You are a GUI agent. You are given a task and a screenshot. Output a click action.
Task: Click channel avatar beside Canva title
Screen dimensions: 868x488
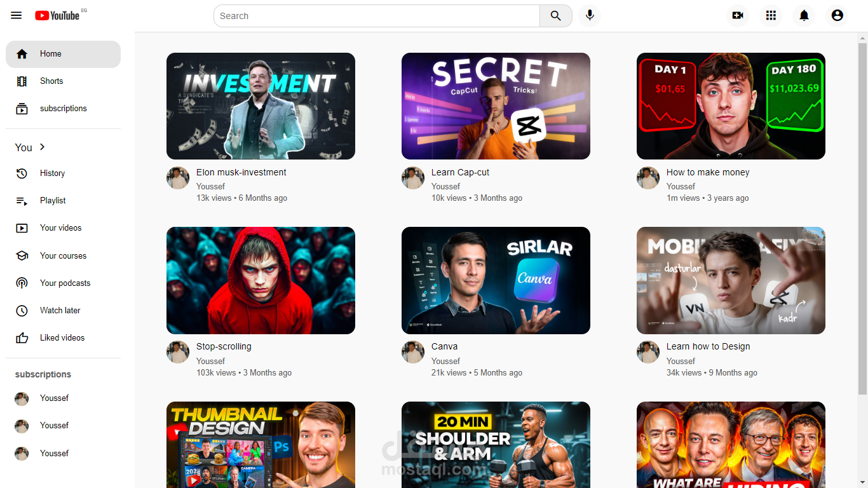[x=413, y=352]
